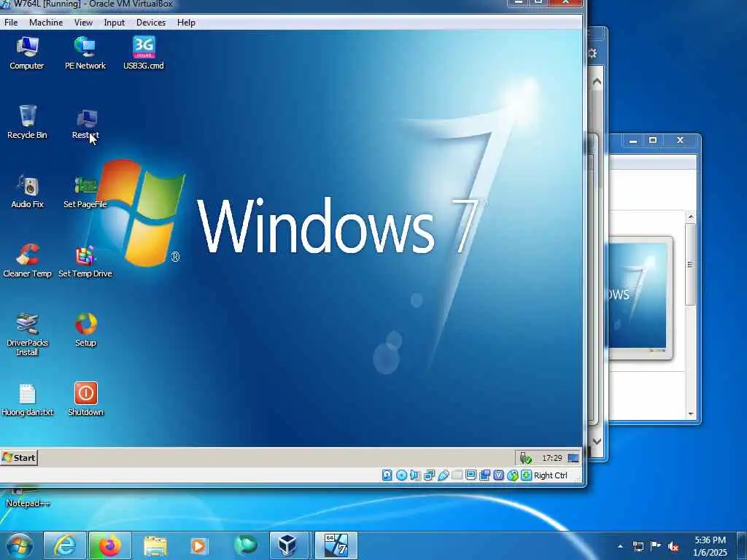Click the Windows 7 preview thumbnail in background window
The image size is (747, 560).
pyautogui.click(x=639, y=298)
